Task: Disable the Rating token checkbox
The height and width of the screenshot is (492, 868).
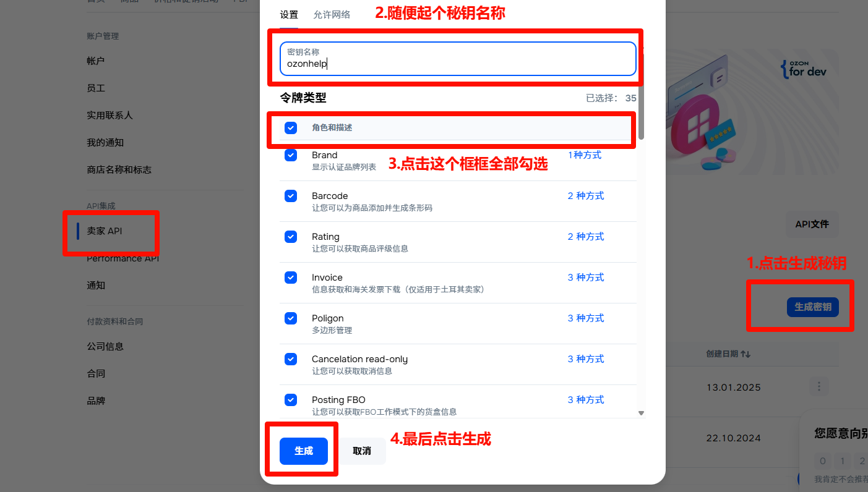Action: coord(291,237)
